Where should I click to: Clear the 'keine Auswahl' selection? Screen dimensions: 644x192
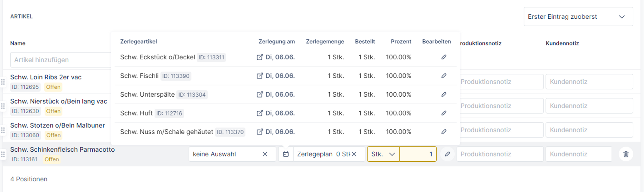265,154
